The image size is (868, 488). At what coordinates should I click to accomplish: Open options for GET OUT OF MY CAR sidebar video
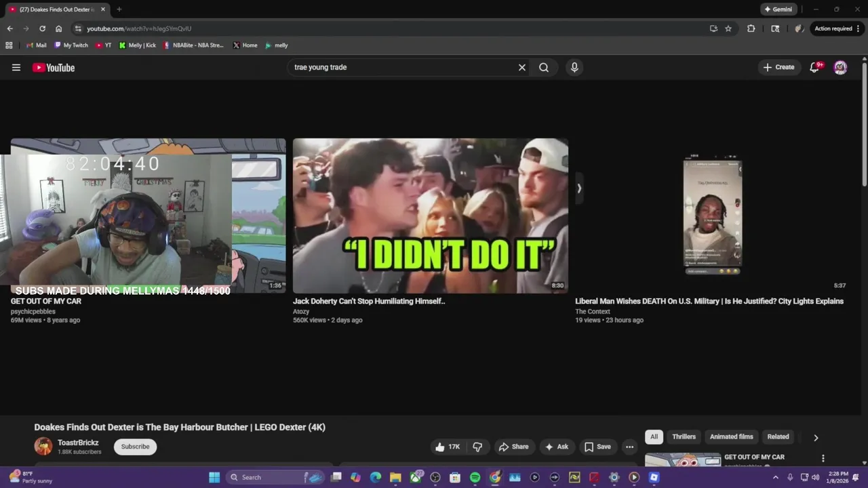pos(823,458)
